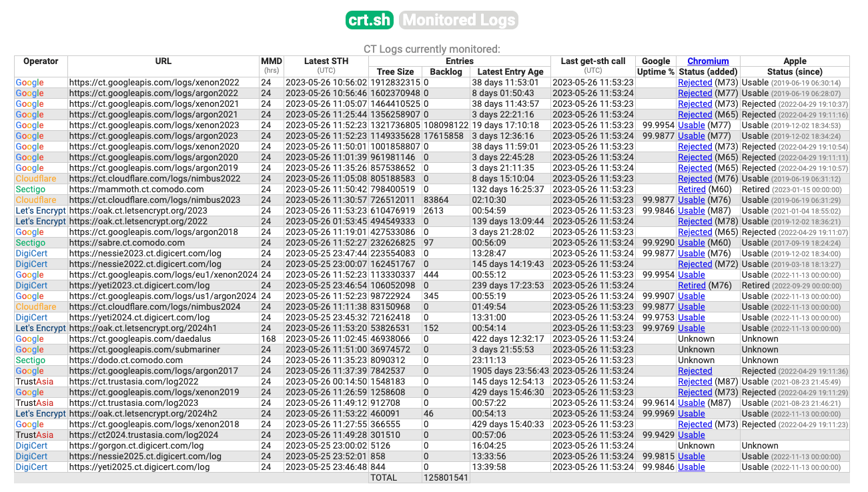
Task: Click the TOTAL label in footer row
Action: point(384,477)
